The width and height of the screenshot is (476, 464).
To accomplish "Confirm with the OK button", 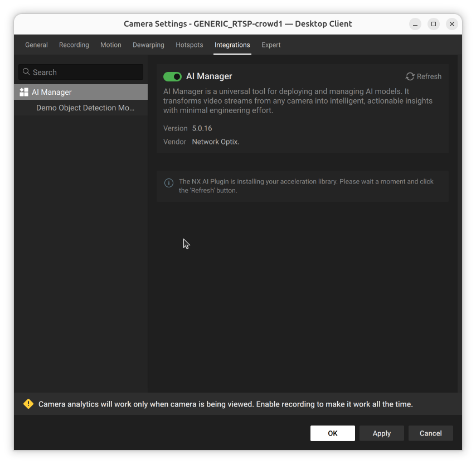I will pyautogui.click(x=333, y=433).
